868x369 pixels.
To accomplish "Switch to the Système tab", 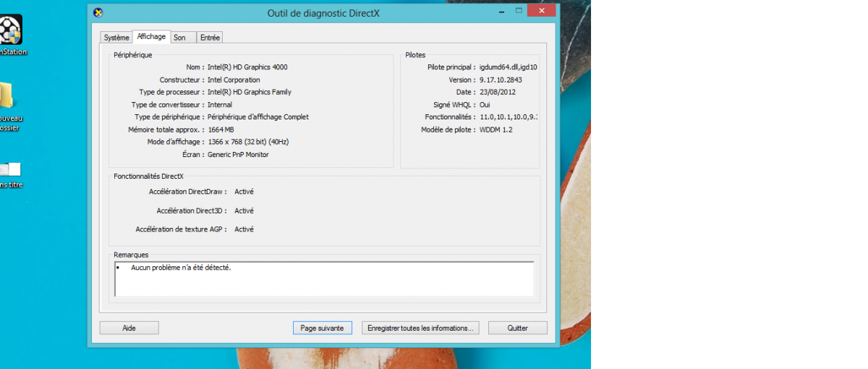I will [x=116, y=38].
